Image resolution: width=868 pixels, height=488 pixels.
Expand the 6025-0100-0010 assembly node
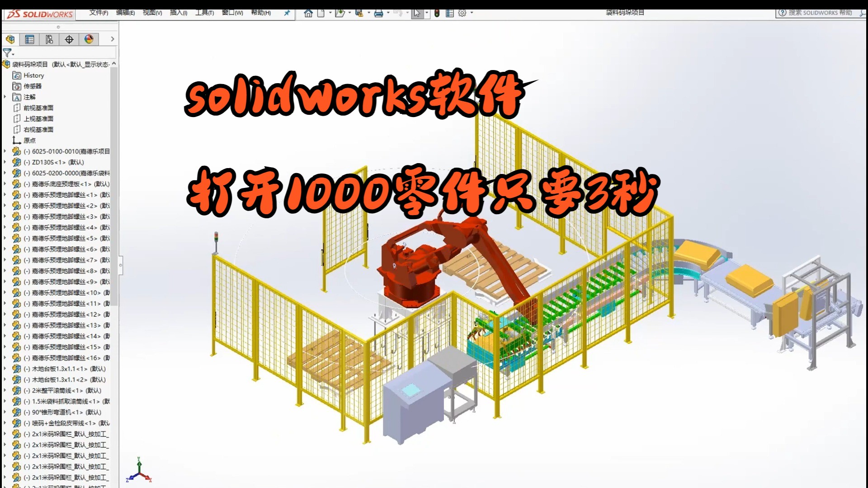[x=6, y=151]
